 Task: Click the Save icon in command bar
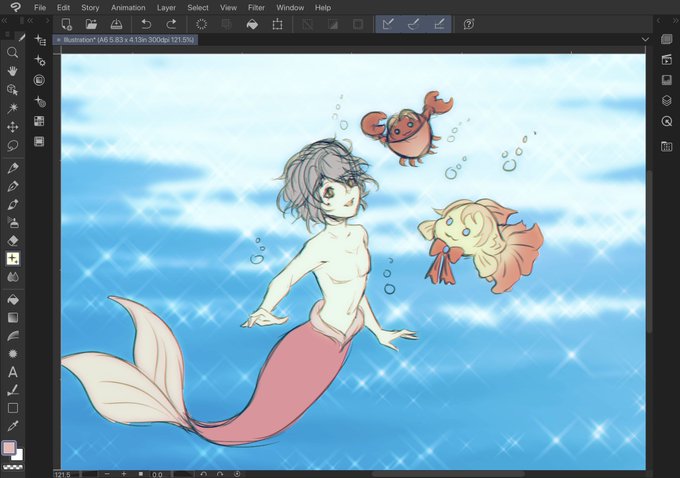(x=116, y=24)
